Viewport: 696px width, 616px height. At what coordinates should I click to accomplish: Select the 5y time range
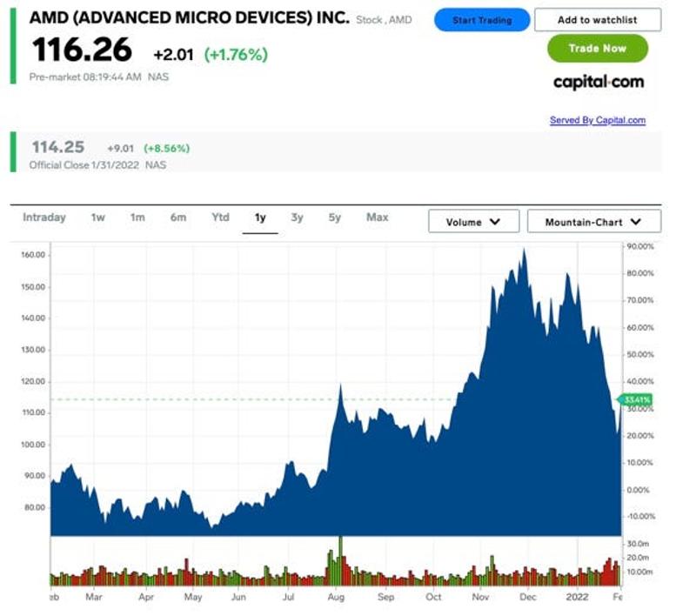pyautogui.click(x=335, y=218)
